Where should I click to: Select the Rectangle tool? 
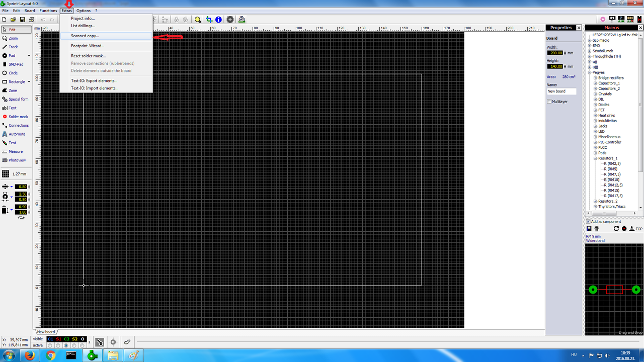(13, 81)
